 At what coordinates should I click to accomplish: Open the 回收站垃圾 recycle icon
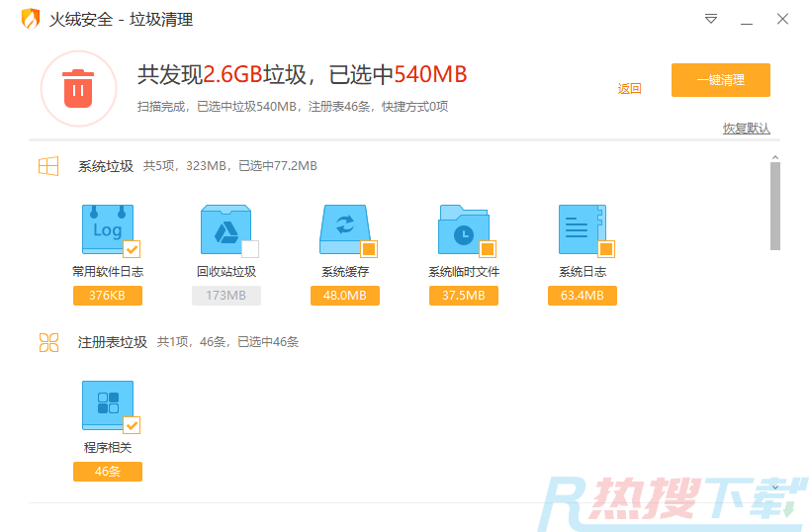(225, 229)
